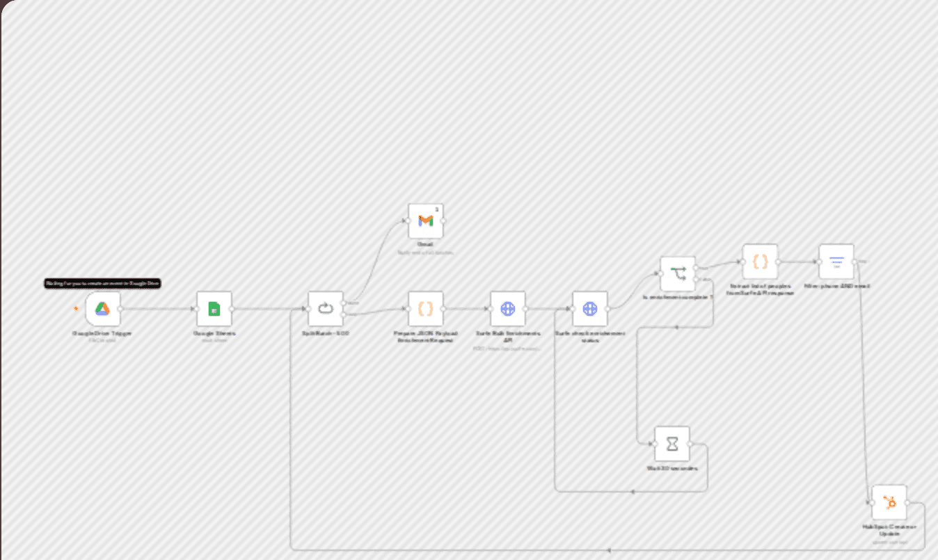
Task: Select the SplitBatch loop node
Action: [x=326, y=308]
